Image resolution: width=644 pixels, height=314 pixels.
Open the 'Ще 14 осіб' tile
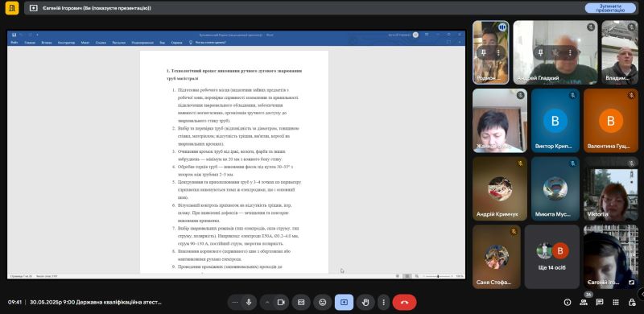(x=552, y=257)
